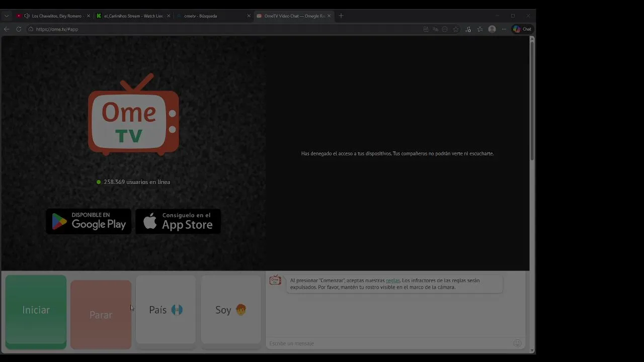This screenshot has width=644, height=362.
Task: Expand the tab search dropdown arrow
Action: (x=7, y=16)
